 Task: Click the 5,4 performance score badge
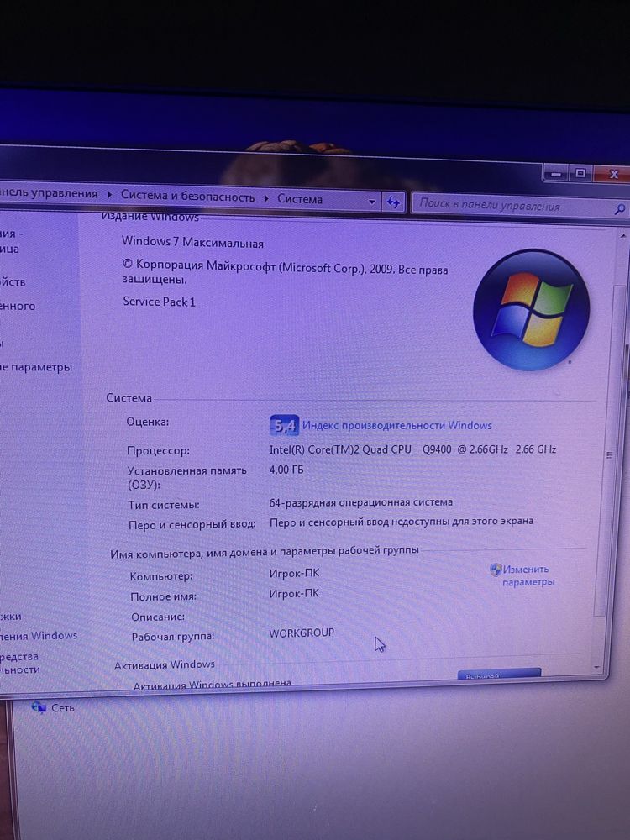[x=284, y=425]
